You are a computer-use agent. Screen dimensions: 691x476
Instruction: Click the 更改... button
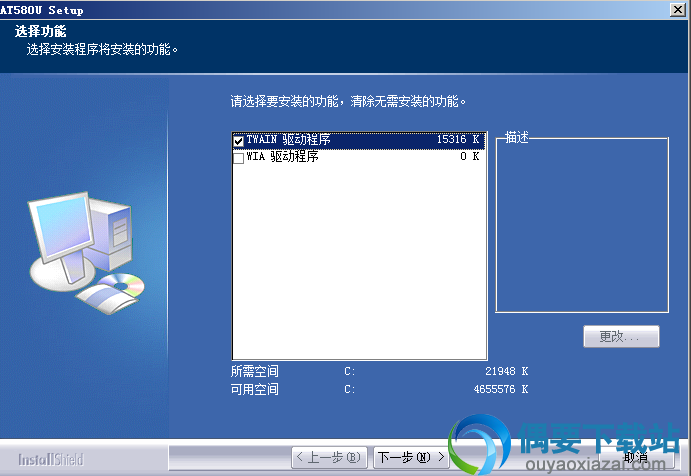tap(621, 337)
